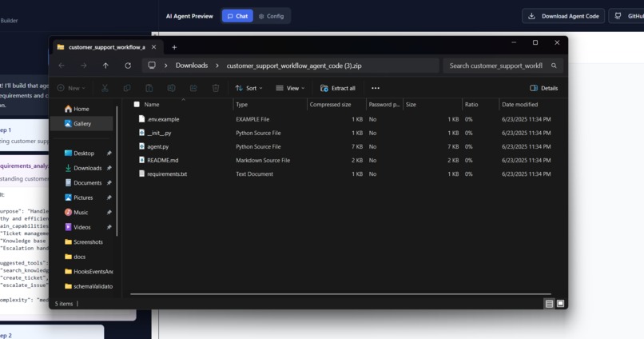
Task: Click Extract all button
Action: coord(338,88)
